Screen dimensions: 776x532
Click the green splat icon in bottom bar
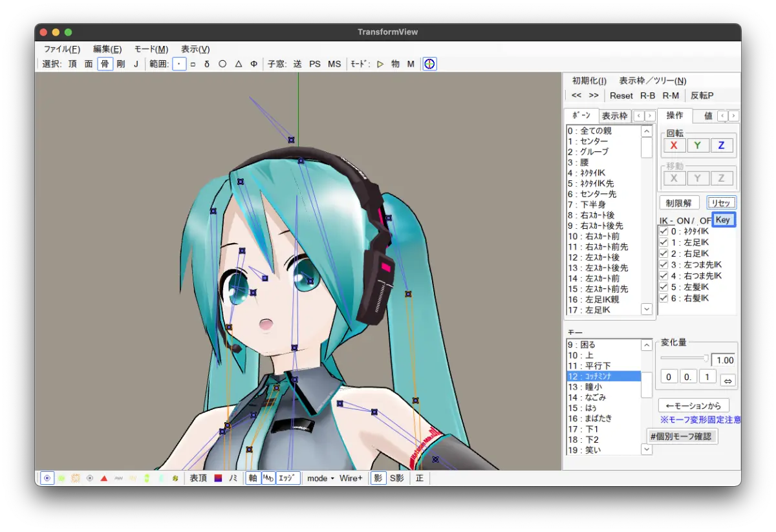pos(61,478)
